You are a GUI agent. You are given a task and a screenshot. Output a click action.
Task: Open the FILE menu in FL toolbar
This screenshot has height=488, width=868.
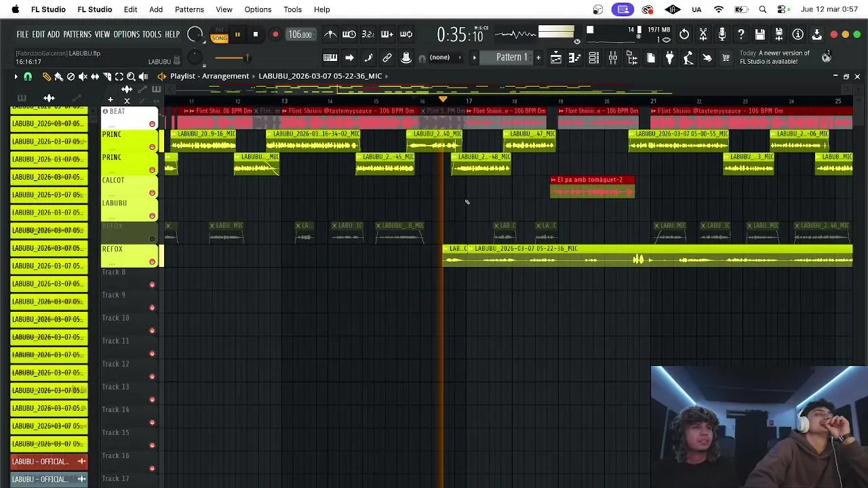point(22,35)
